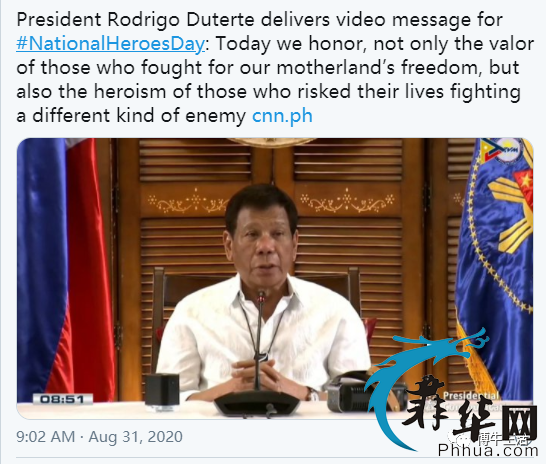Click the Phhua.com watermark text
546x464 pixels.
(489, 450)
